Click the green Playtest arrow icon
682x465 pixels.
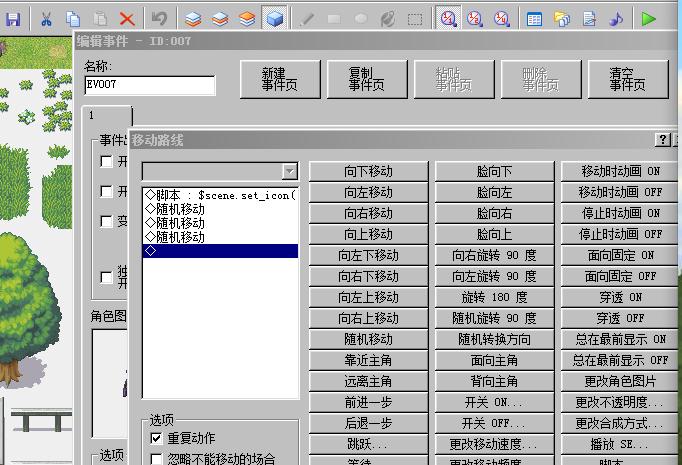pos(649,19)
